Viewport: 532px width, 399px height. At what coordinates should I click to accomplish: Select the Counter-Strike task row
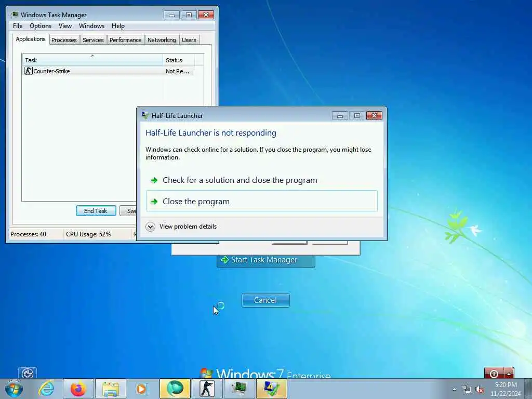click(x=108, y=71)
